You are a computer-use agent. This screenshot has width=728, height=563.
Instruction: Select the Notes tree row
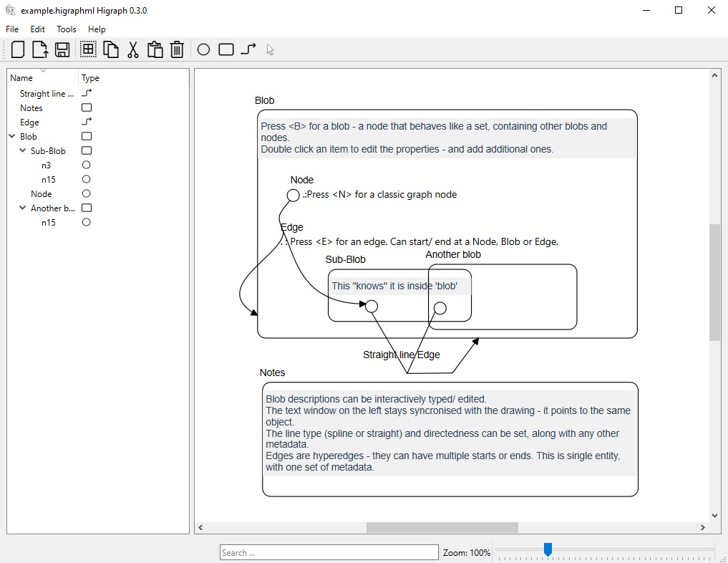pos(31,107)
